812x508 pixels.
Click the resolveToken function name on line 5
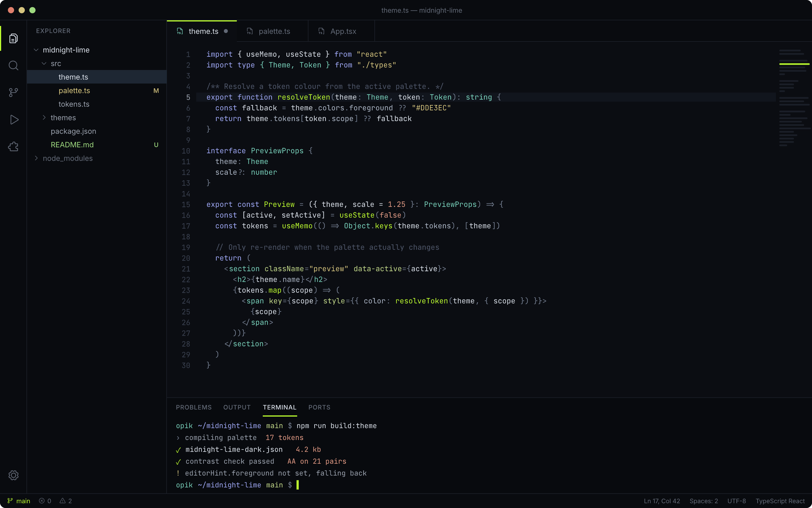pyautogui.click(x=304, y=97)
